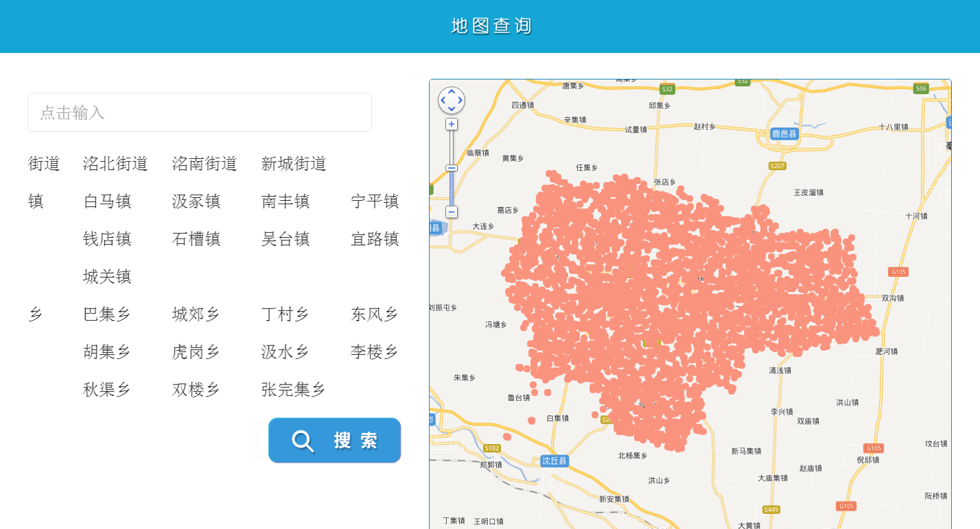Pan the map right with the right arrow
The height and width of the screenshot is (529, 980).
tap(461, 101)
